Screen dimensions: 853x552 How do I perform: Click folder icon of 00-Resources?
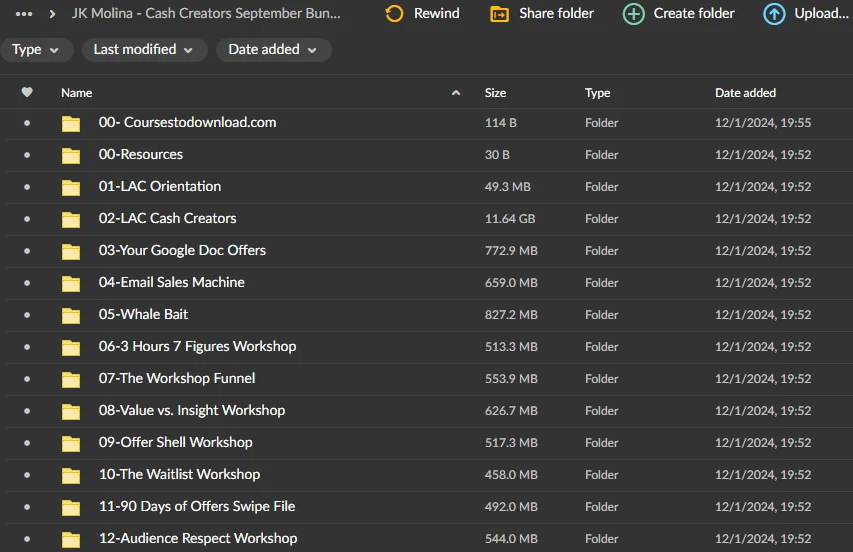pyautogui.click(x=71, y=156)
